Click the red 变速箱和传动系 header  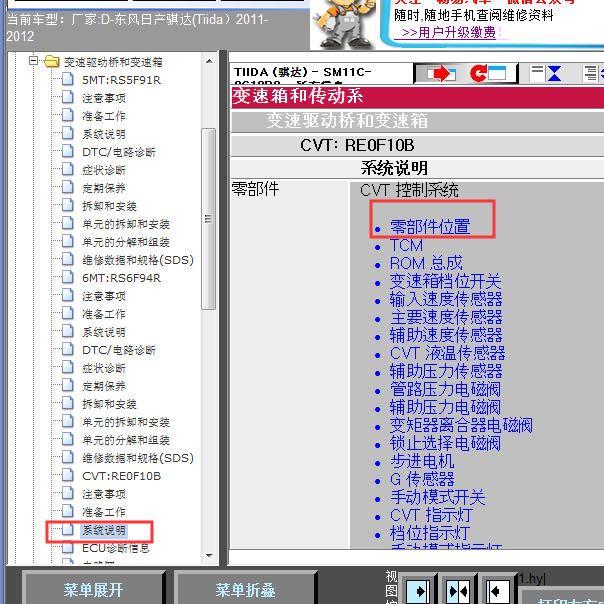coord(418,97)
